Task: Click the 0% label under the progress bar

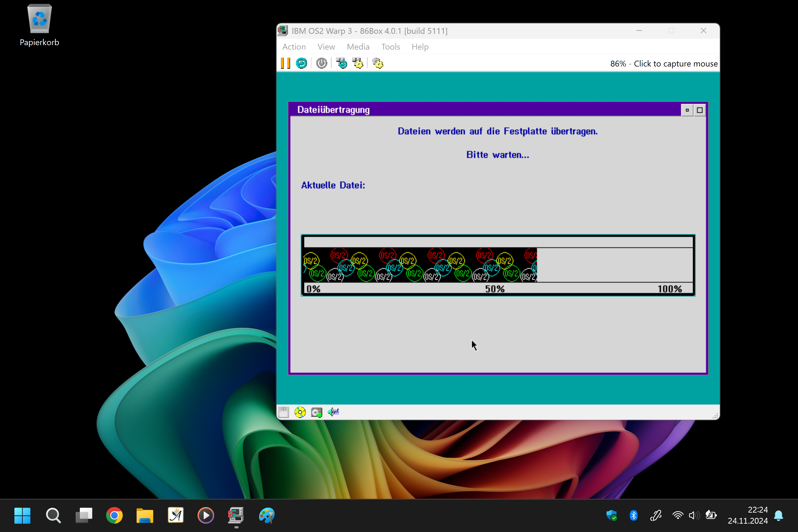Action: [313, 289]
